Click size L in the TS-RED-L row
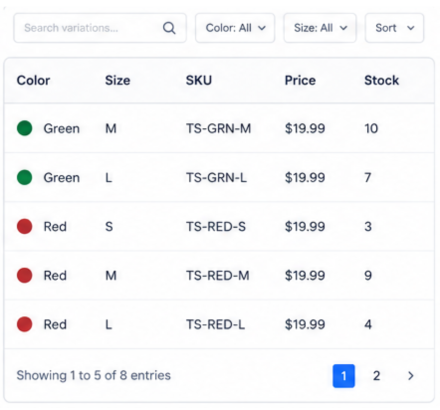This screenshot has height=410, width=440. [108, 324]
